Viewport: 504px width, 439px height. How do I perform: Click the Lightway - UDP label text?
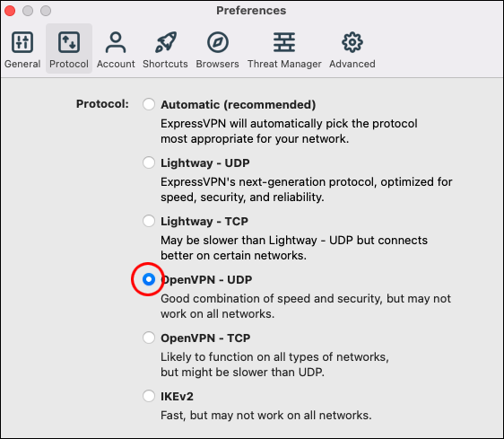205,163
